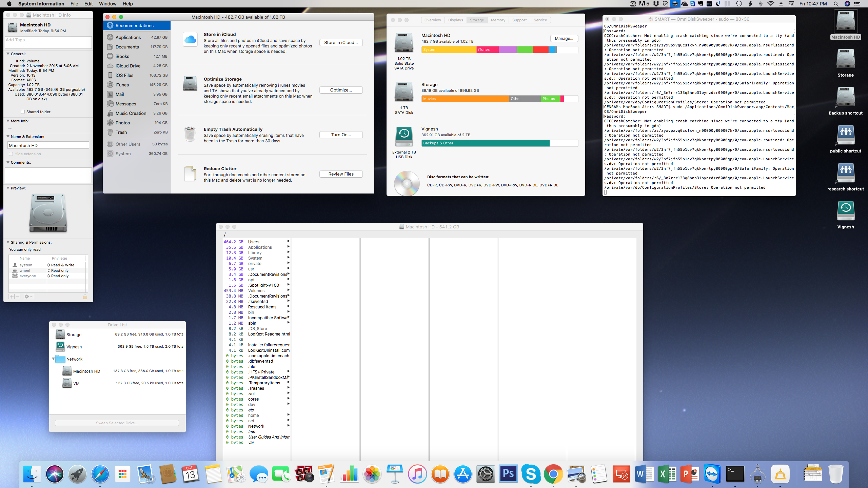868x488 pixels.
Task: Click the add user plus button in permissions
Action: click(x=12, y=297)
